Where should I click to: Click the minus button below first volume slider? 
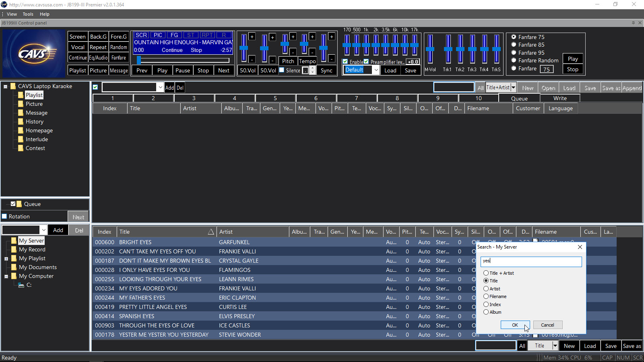pos(252,59)
